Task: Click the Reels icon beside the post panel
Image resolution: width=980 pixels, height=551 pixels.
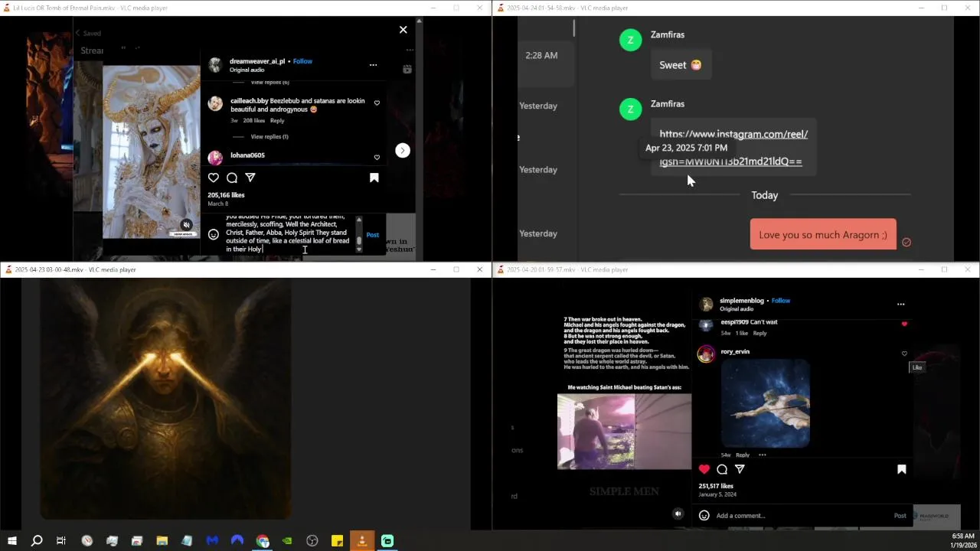Action: [407, 69]
